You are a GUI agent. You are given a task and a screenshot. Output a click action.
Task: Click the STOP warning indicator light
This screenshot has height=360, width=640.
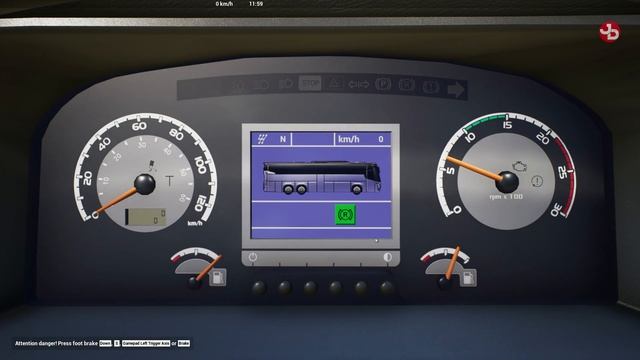(x=310, y=84)
